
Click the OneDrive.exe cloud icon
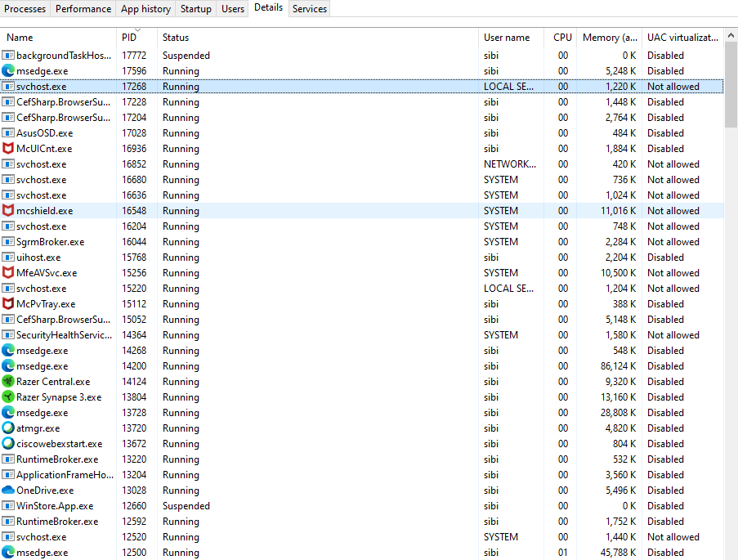[x=8, y=491]
